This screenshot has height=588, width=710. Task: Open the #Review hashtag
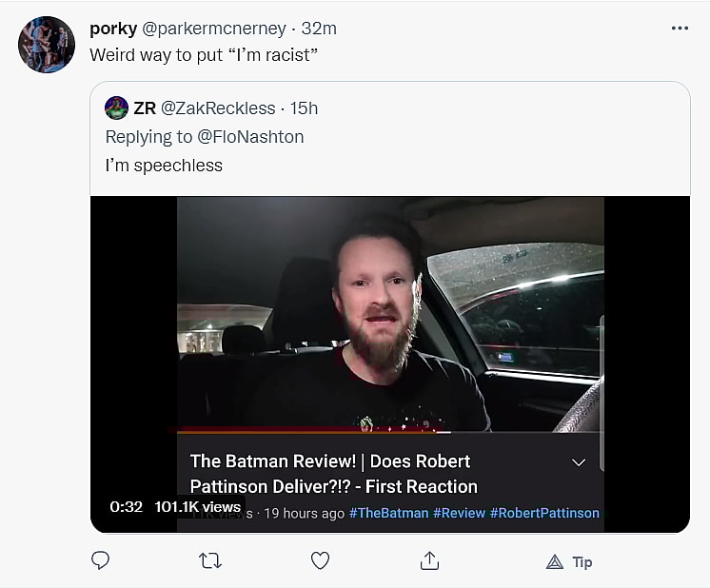coord(459,513)
